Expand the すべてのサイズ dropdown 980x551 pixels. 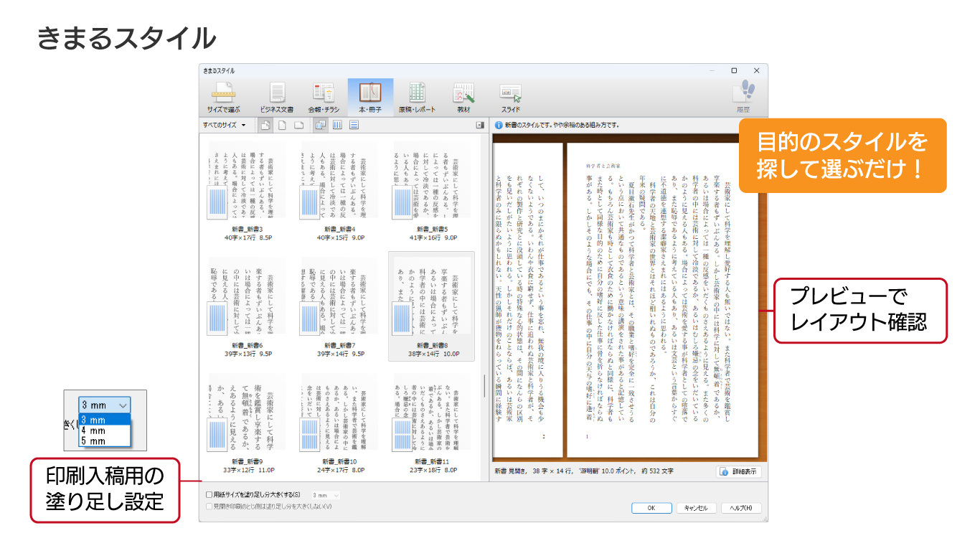pos(224,126)
